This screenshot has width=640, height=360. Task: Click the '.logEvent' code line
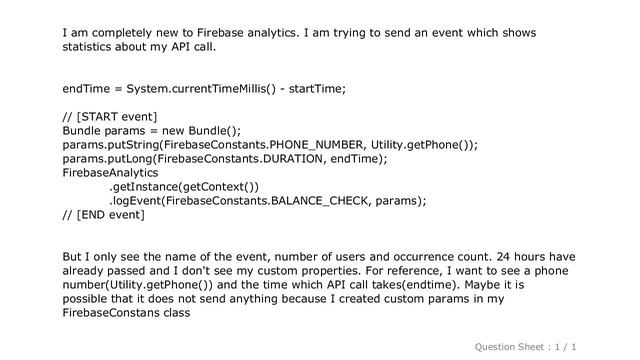pyautogui.click(x=267, y=201)
